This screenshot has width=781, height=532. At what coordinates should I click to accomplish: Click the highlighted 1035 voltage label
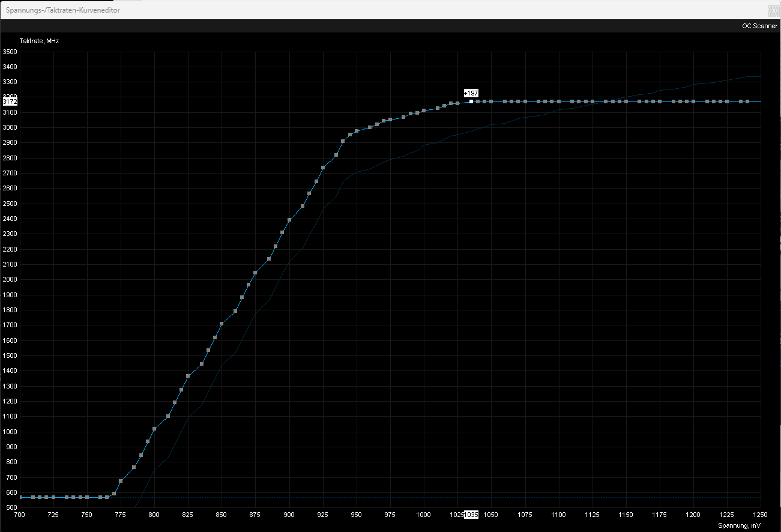pyautogui.click(x=471, y=515)
